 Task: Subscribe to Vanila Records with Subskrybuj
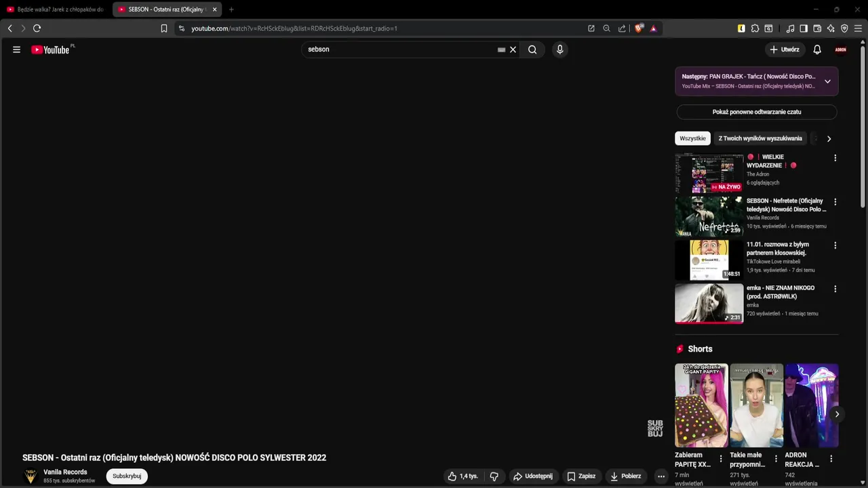pos(127,476)
